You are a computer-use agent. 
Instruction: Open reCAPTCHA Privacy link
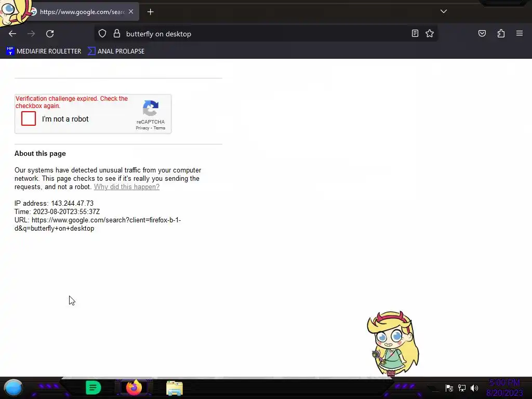142,128
